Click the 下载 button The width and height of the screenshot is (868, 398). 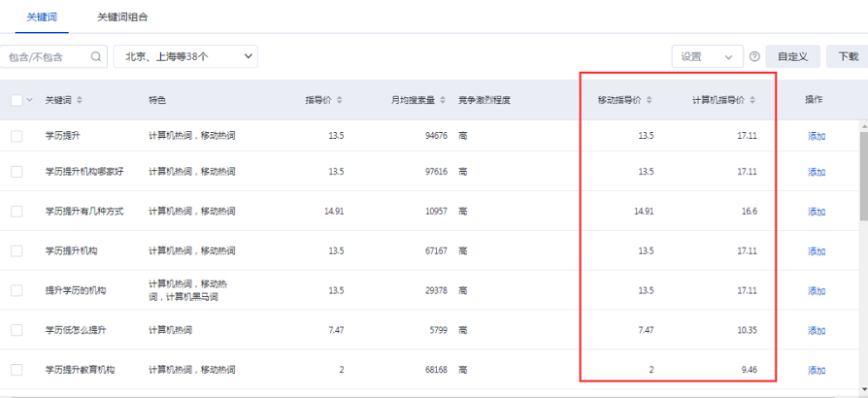click(848, 56)
